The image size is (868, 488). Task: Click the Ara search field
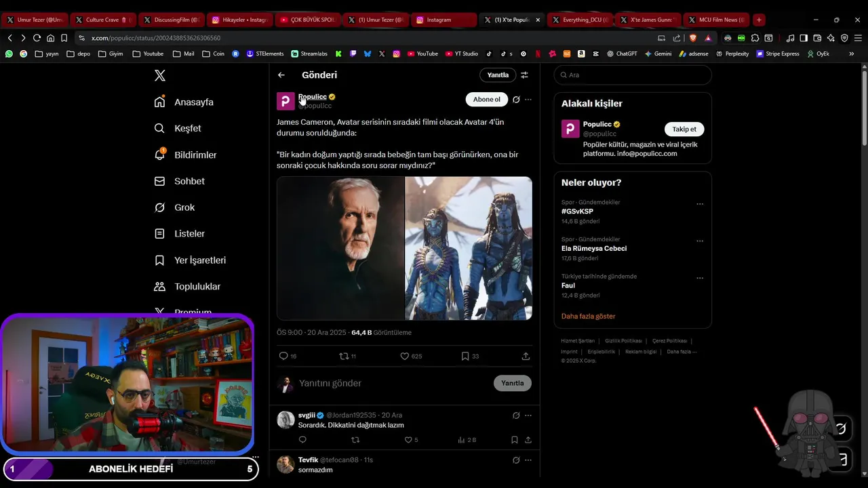[x=633, y=75]
